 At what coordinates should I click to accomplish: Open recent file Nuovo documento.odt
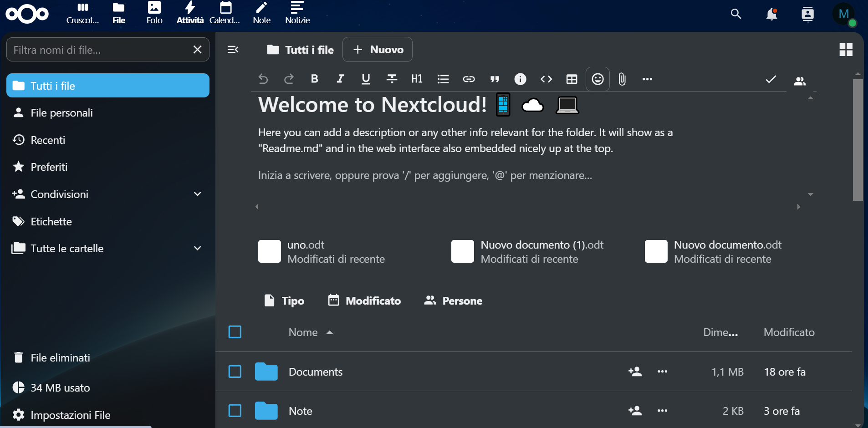[714, 252]
